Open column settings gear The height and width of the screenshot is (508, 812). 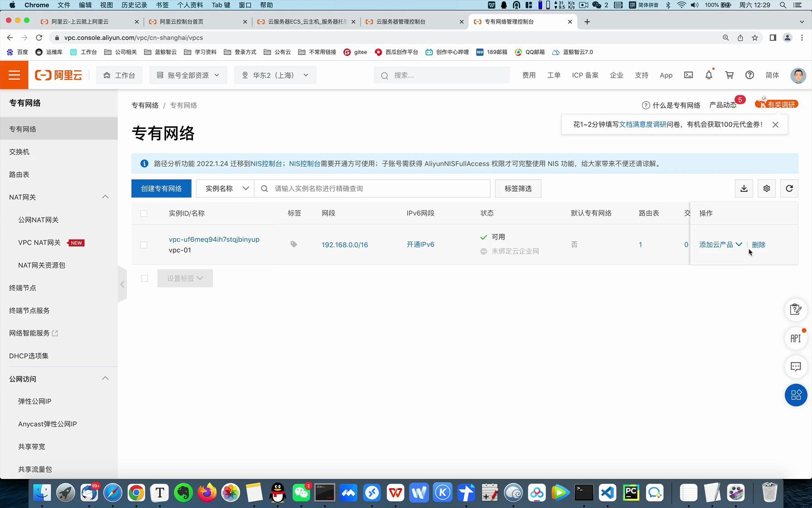pos(767,189)
